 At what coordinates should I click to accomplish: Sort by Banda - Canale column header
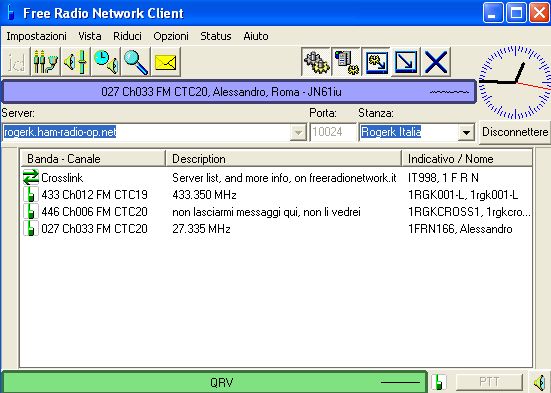(93, 159)
